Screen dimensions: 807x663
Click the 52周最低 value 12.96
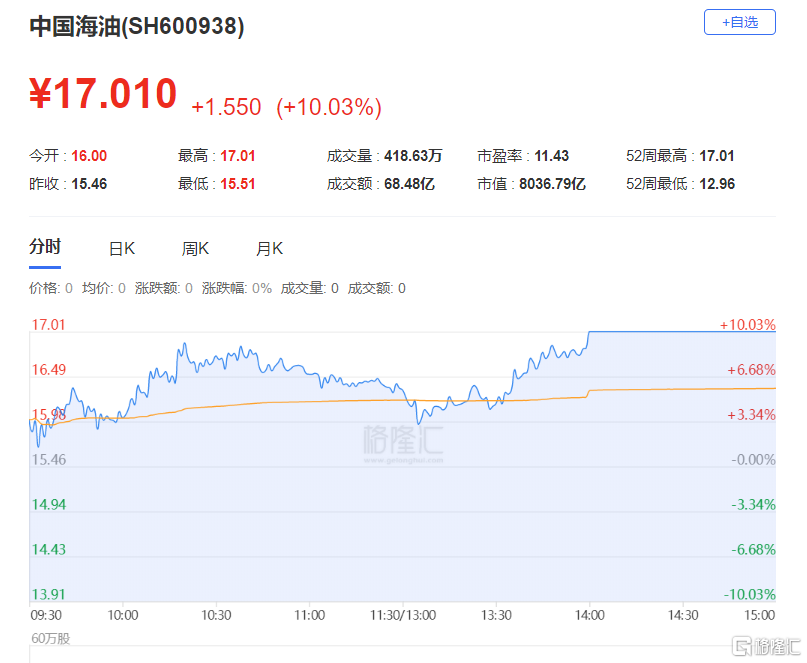click(717, 184)
